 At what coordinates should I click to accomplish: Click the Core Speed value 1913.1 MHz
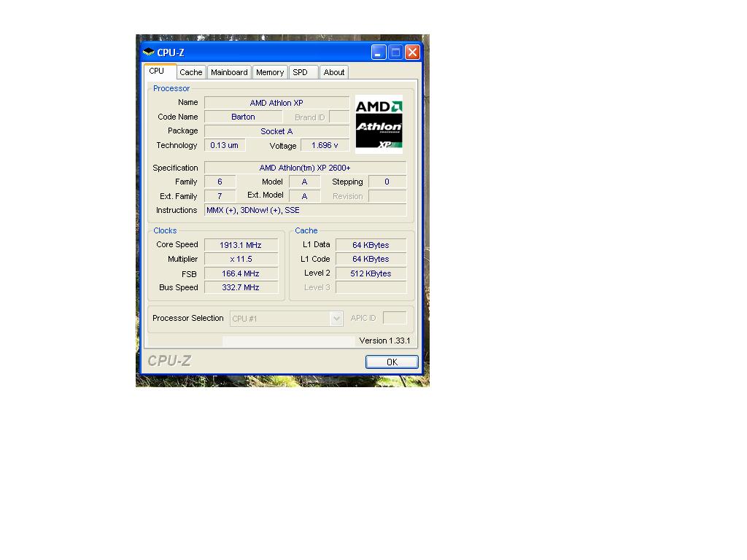coord(241,245)
